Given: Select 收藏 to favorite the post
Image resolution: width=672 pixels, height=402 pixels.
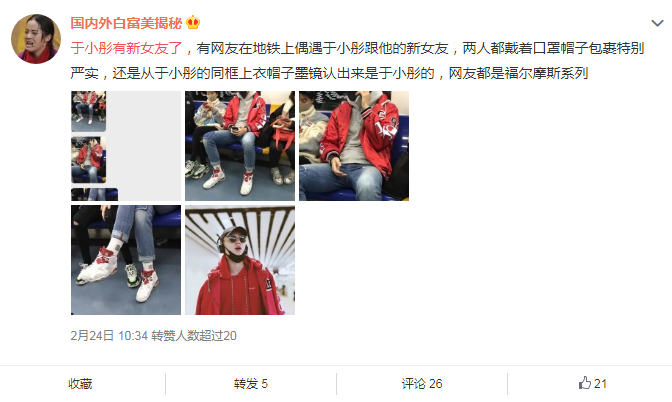Looking at the screenshot, I should click(80, 384).
